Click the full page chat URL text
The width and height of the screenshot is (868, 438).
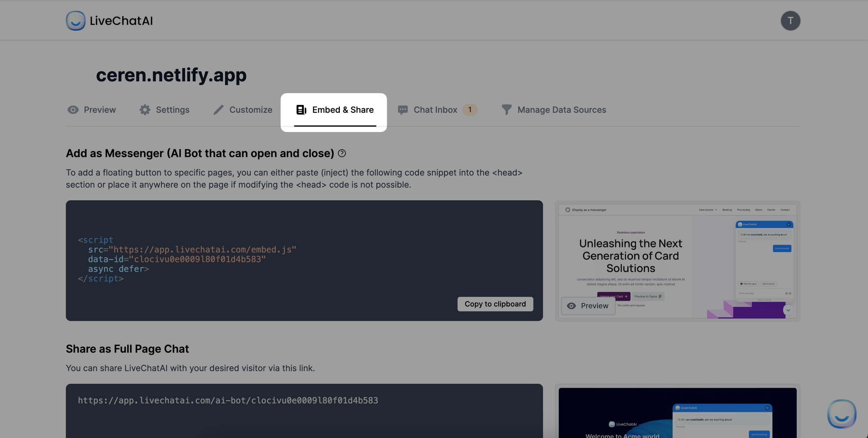(228, 400)
